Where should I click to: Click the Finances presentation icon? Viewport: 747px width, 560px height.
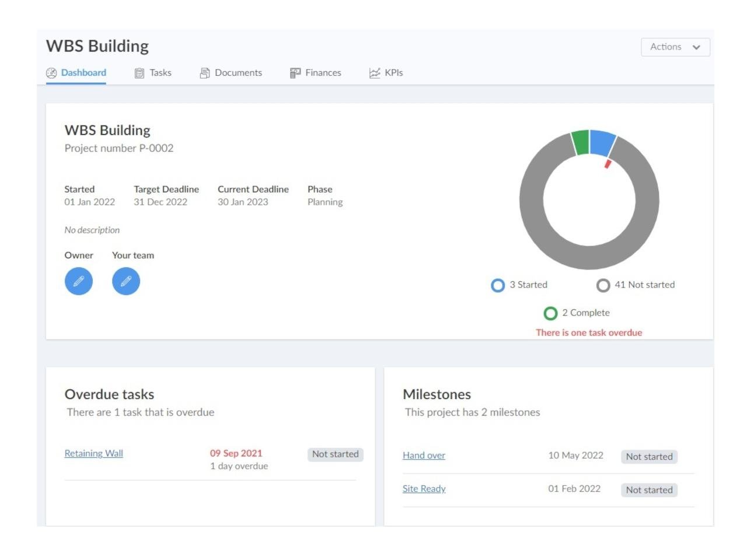point(295,73)
